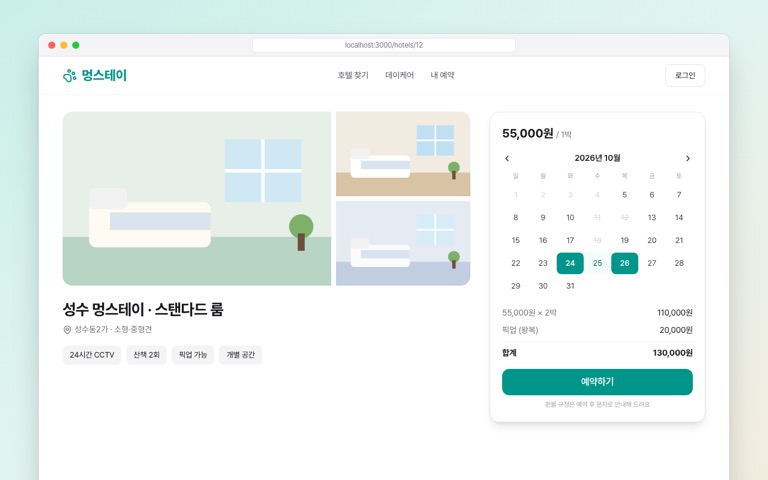Click the 합계 total label

pos(509,353)
